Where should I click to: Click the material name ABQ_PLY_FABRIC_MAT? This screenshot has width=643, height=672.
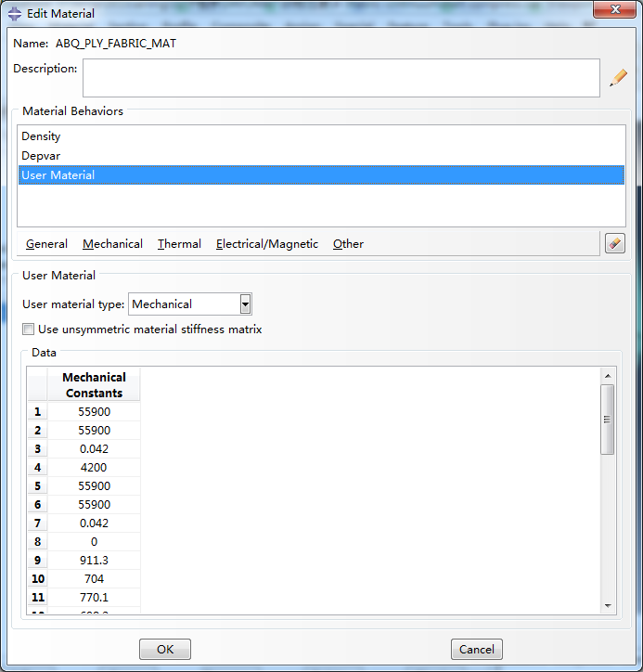point(116,44)
